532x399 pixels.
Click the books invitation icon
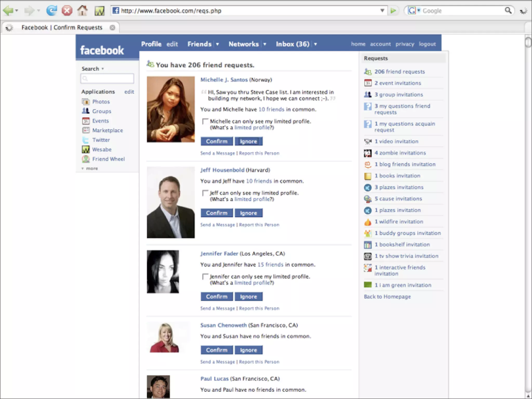click(x=368, y=176)
